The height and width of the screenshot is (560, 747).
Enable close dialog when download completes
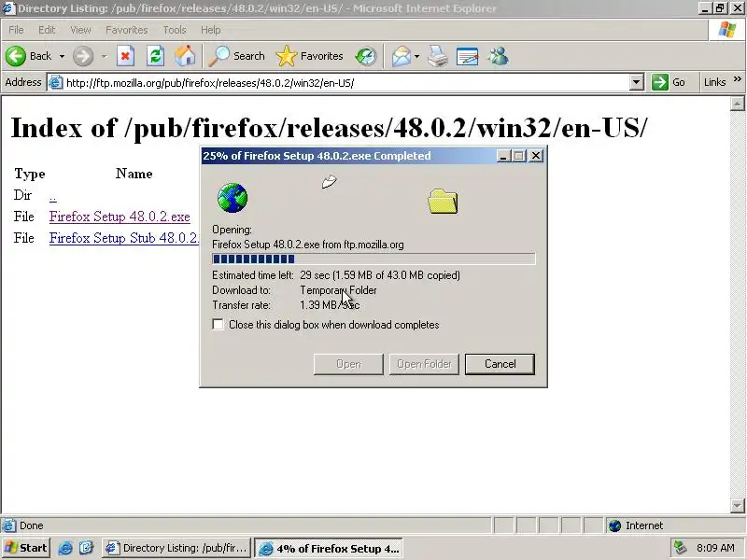[x=218, y=325]
